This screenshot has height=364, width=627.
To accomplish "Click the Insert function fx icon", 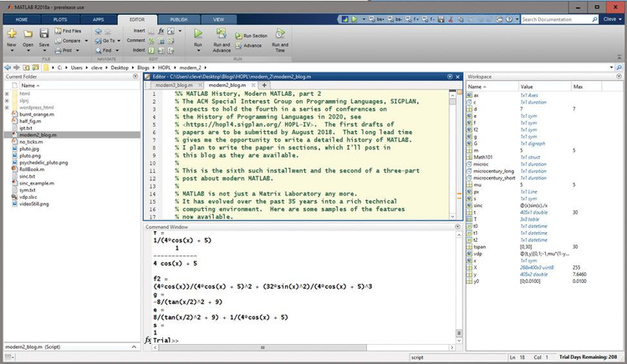I will 161,31.
